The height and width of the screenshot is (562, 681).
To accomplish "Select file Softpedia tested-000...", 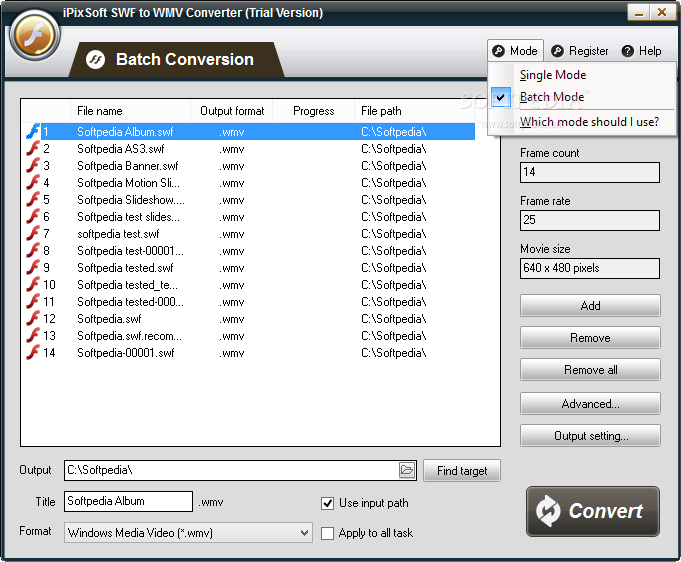I will pos(130,301).
